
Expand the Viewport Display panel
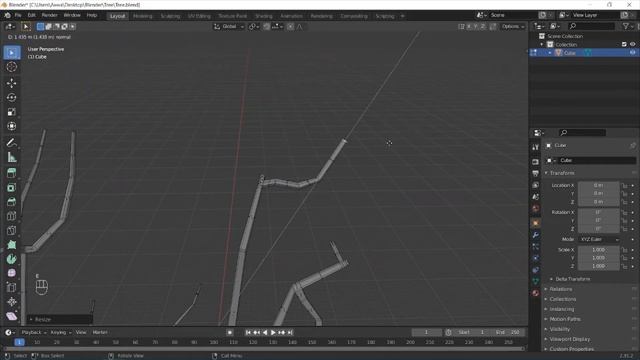569,339
